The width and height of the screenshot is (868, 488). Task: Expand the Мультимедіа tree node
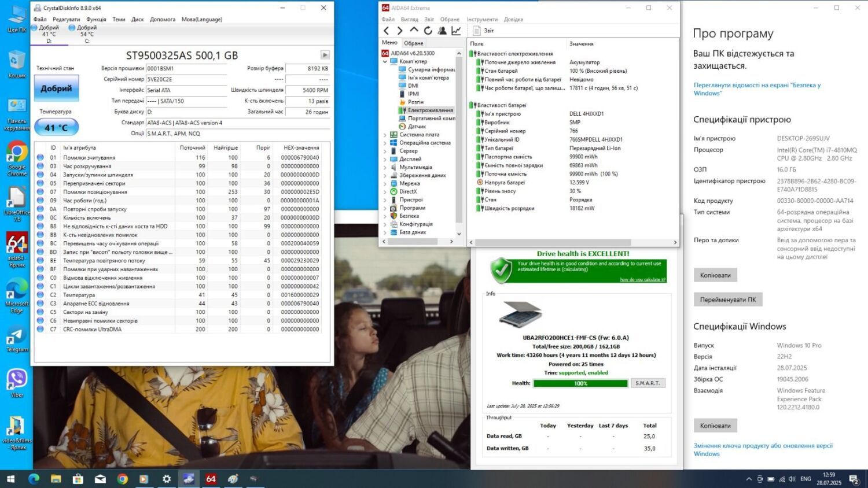[x=385, y=167]
